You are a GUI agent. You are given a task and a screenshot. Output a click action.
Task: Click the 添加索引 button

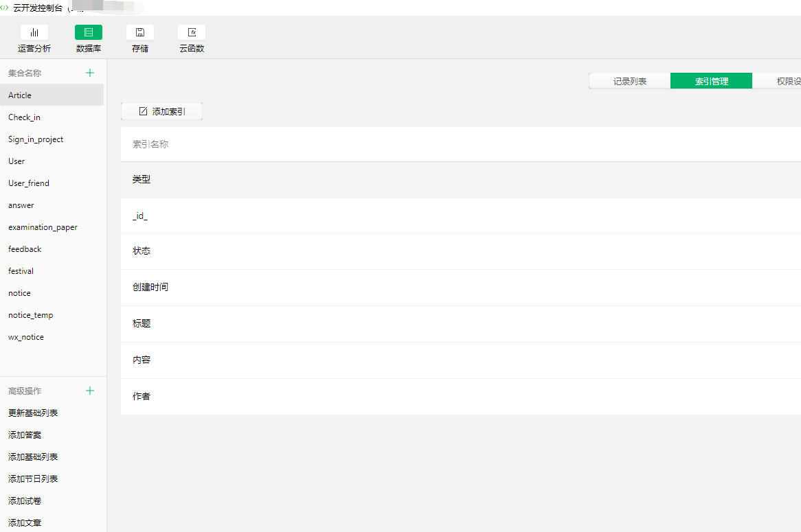click(162, 111)
